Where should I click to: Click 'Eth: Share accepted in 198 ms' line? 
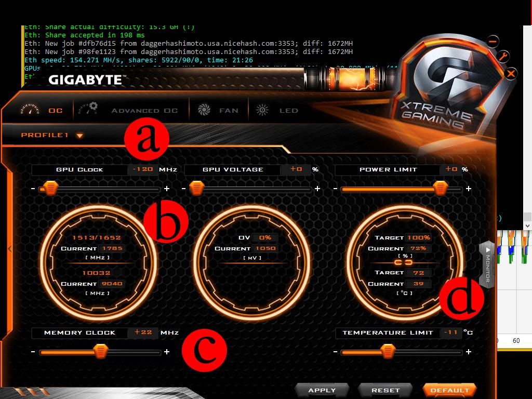[85, 35]
